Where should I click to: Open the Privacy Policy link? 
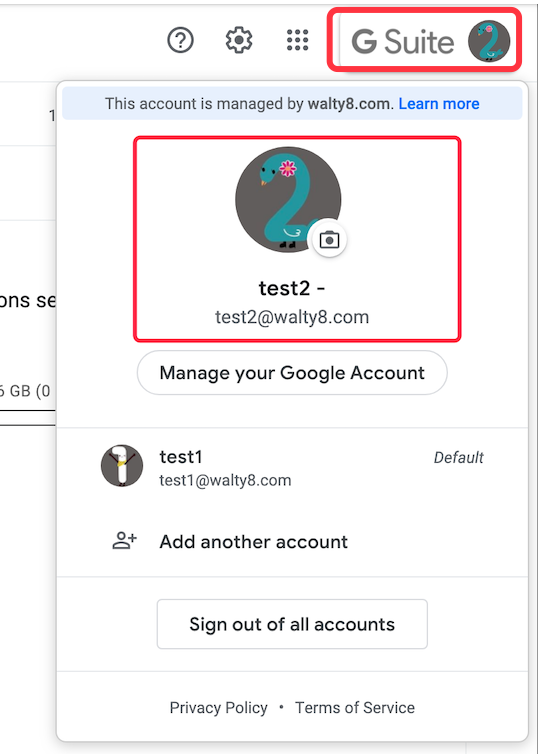tap(218, 708)
